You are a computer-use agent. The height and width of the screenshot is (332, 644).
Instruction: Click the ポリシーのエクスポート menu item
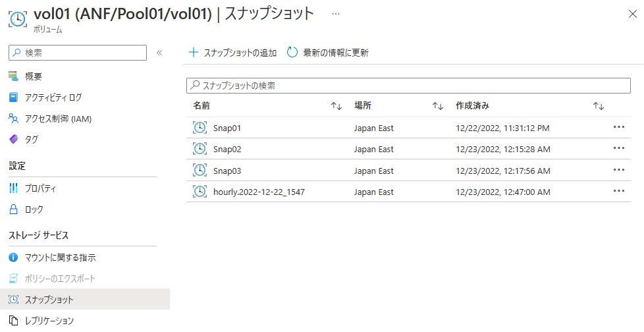(x=60, y=279)
